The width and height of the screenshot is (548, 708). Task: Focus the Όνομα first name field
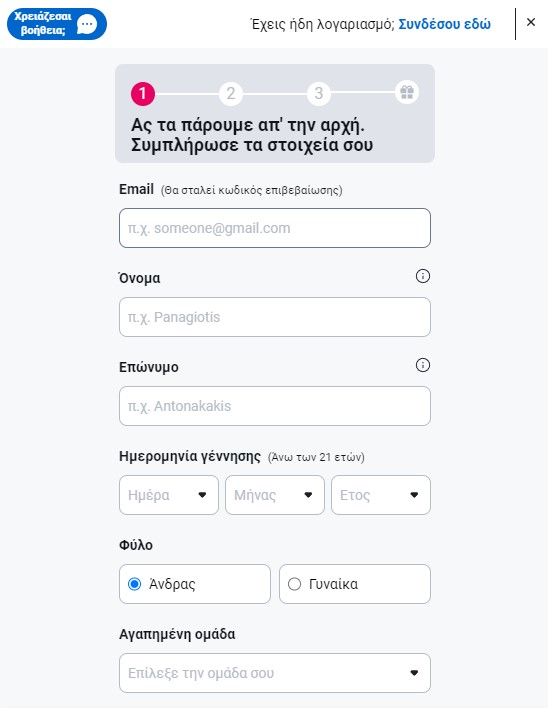[275, 317]
